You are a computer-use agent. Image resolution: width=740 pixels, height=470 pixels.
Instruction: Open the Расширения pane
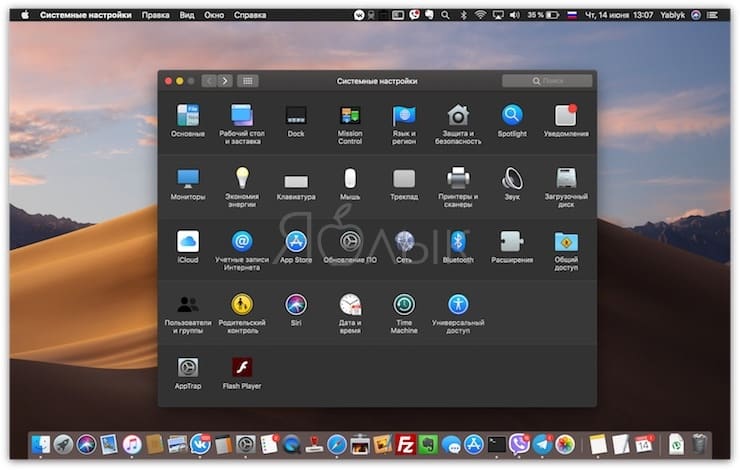[x=512, y=247]
